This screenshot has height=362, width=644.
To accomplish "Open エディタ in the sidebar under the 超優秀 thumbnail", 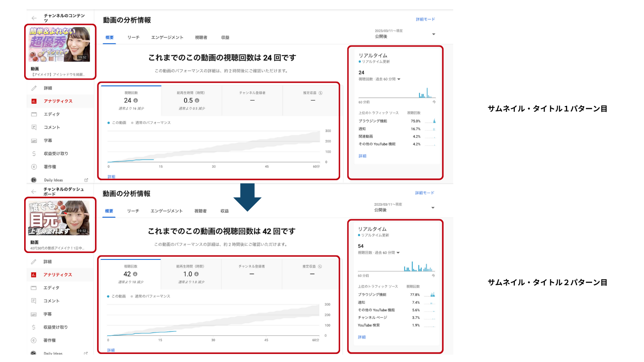I will tap(52, 114).
